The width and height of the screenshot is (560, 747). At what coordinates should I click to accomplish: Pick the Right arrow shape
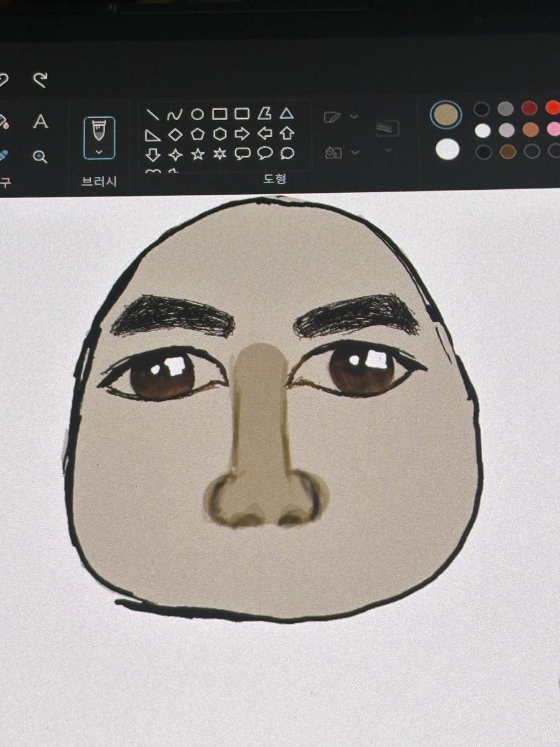241,134
